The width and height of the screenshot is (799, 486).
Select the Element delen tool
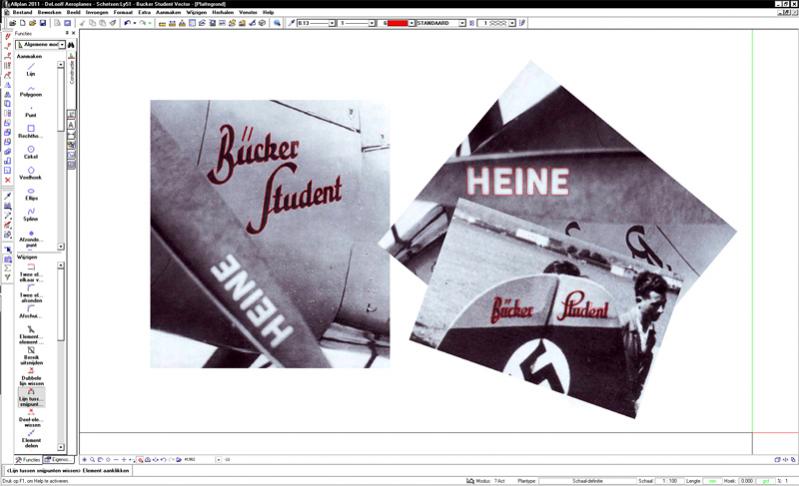click(x=31, y=439)
